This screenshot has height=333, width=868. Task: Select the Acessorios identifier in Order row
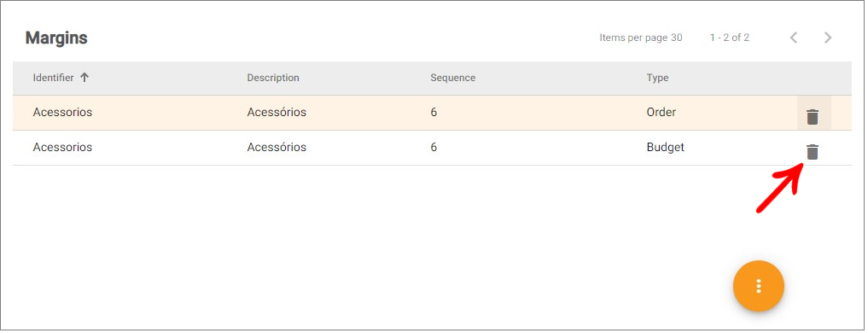[x=62, y=112]
